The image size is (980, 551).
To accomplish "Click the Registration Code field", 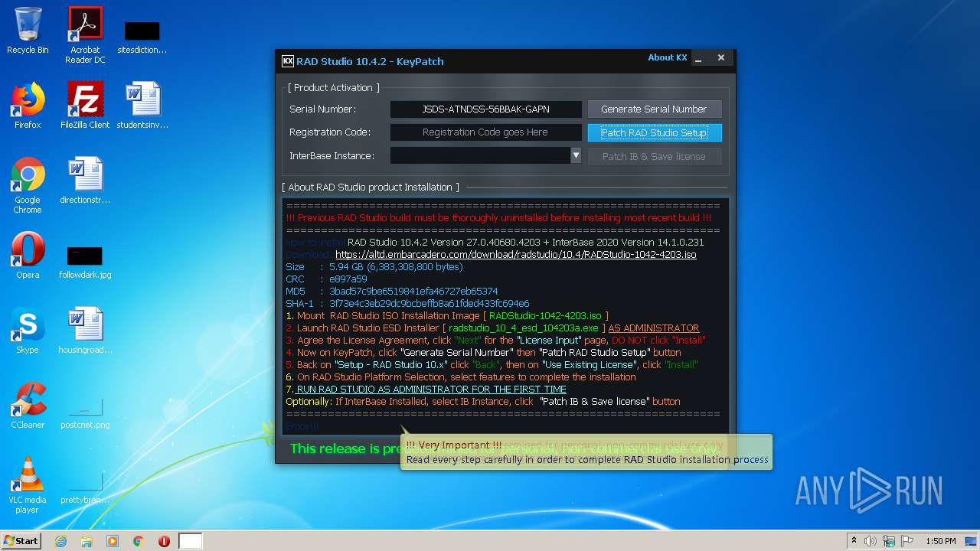I will pos(486,132).
